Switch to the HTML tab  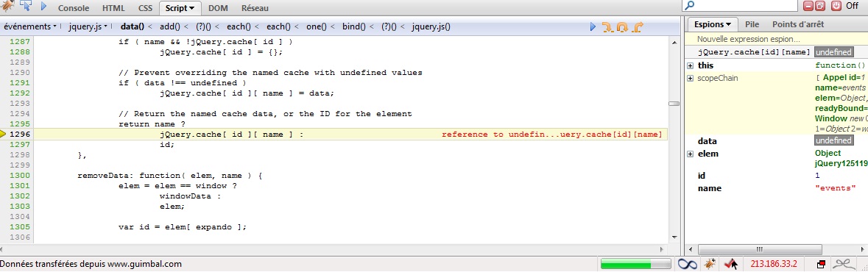point(113,8)
